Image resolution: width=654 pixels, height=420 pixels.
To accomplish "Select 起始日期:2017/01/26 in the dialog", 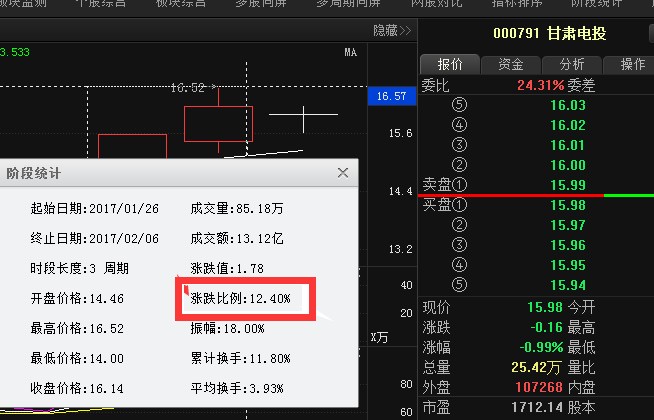I will click(x=95, y=209).
